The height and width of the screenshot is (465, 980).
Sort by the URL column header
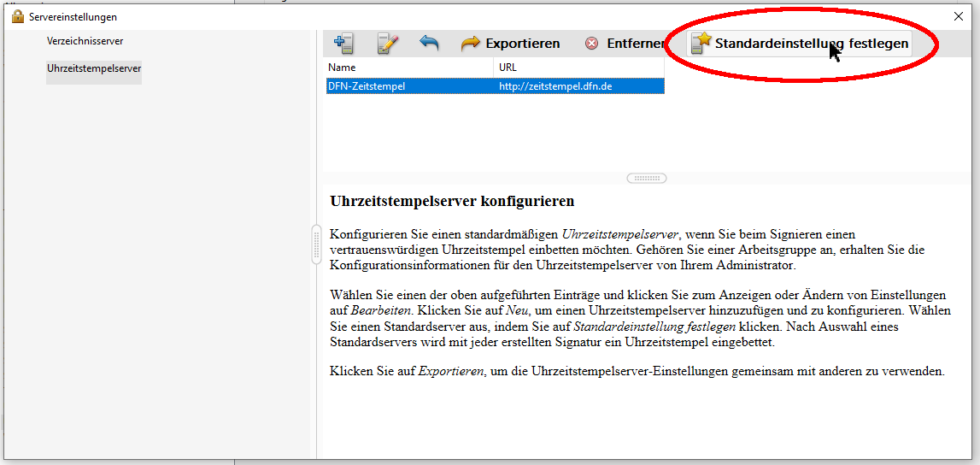(x=578, y=68)
